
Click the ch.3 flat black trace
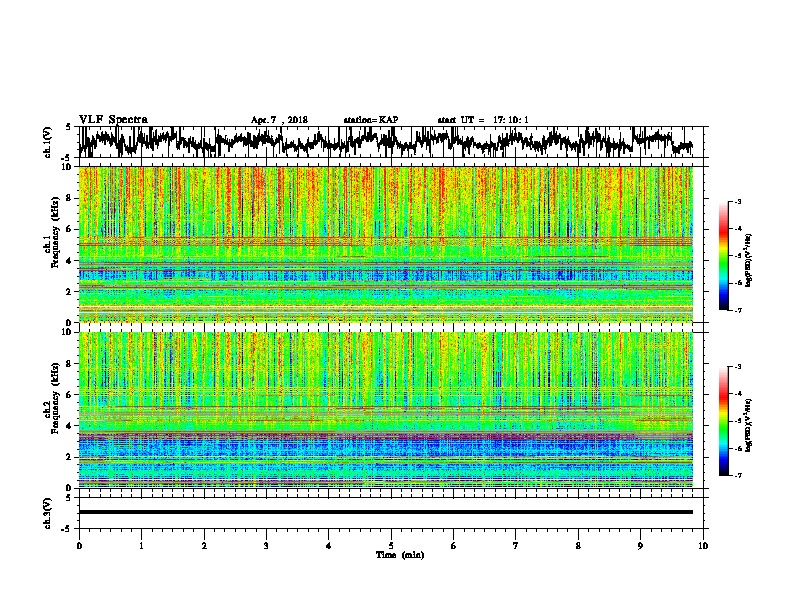coord(386,512)
